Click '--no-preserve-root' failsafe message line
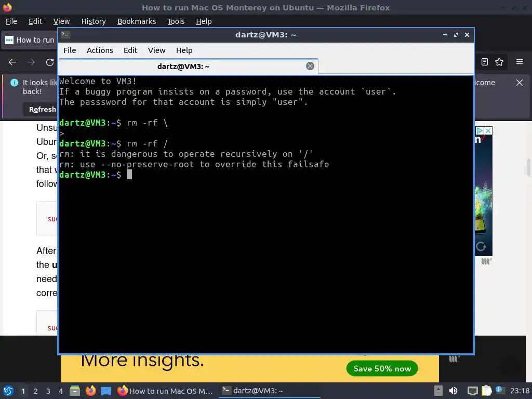Image resolution: width=532 pixels, height=399 pixels. 194,164
